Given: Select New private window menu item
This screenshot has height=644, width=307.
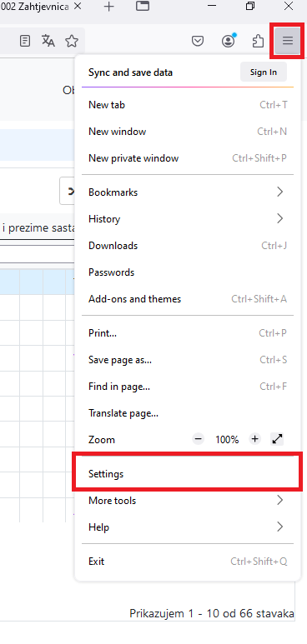Looking at the screenshot, I should 188,158.
